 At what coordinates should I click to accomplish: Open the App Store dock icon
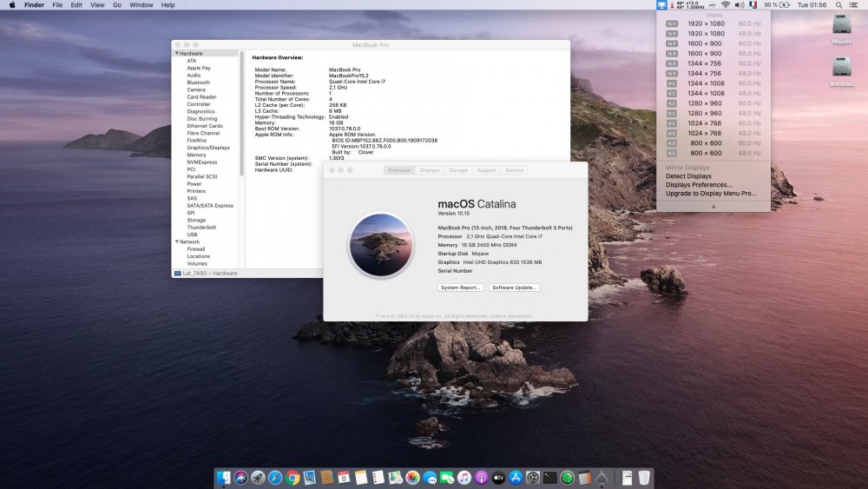point(516,478)
